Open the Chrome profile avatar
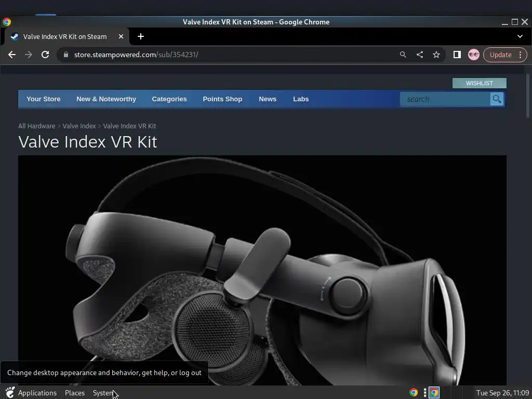Screen dimensions: 532x399 click(x=474, y=55)
